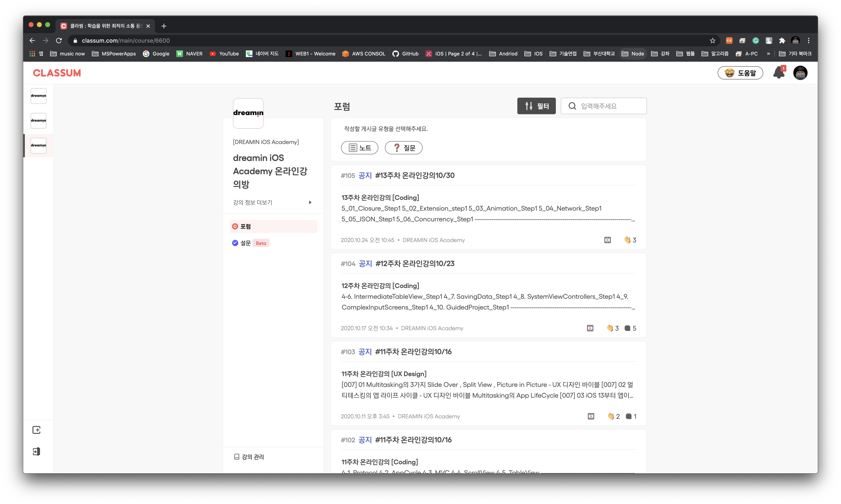
Task: Open the notification bell icon
Action: pyautogui.click(x=779, y=73)
